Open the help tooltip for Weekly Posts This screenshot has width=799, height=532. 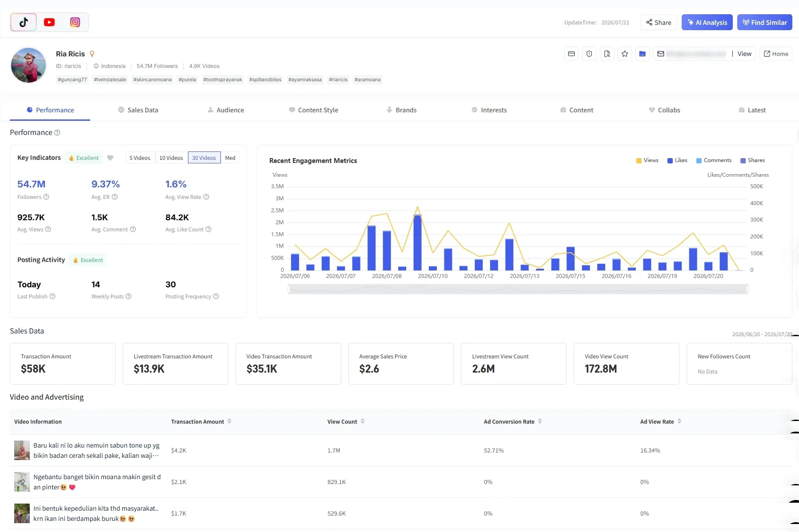(128, 296)
